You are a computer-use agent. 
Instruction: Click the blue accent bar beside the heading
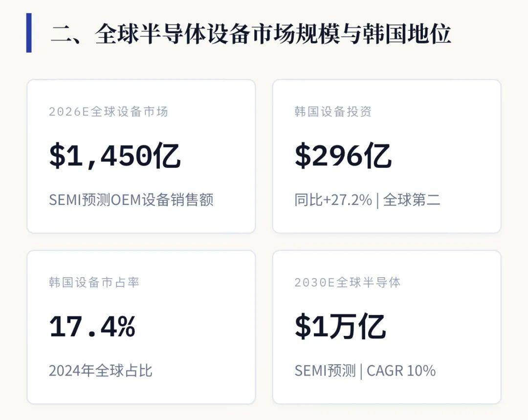point(29,33)
